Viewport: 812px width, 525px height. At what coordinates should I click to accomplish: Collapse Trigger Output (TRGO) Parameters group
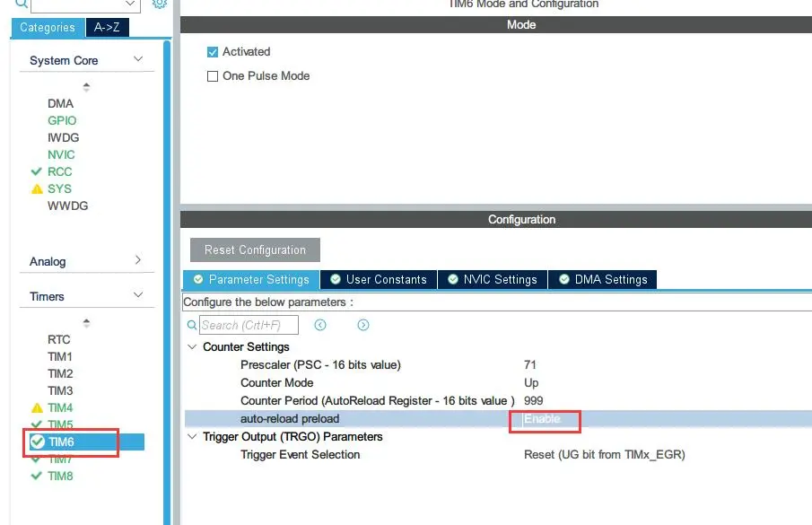click(191, 437)
